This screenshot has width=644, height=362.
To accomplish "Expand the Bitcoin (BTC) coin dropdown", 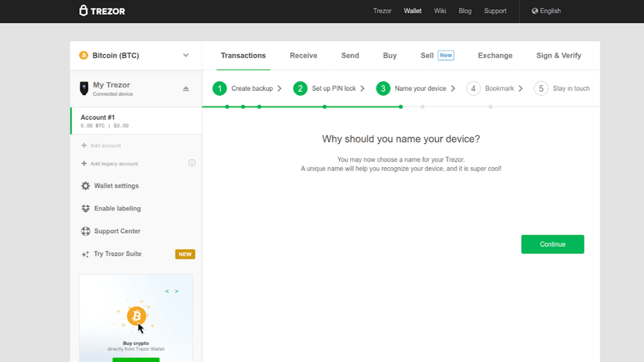I will (186, 56).
